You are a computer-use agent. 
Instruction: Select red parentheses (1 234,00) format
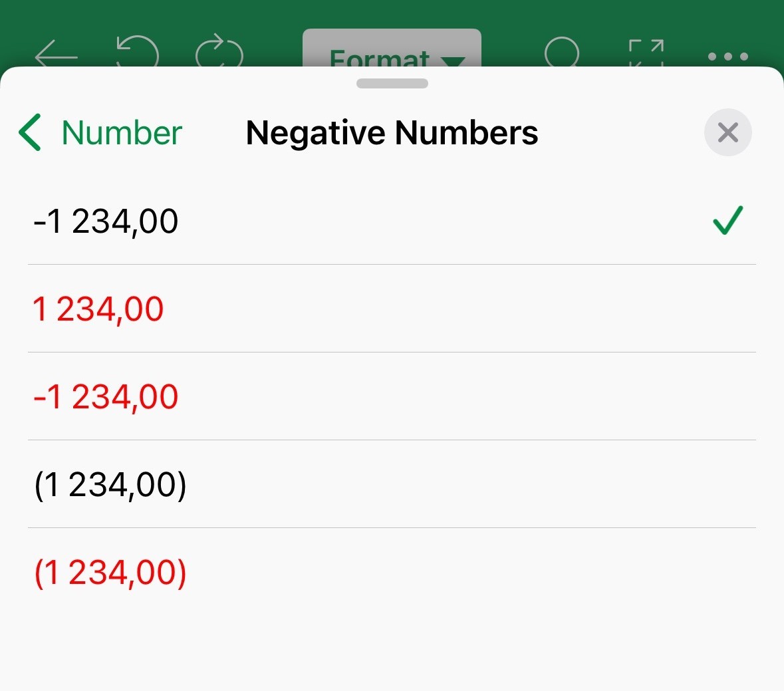click(392, 572)
